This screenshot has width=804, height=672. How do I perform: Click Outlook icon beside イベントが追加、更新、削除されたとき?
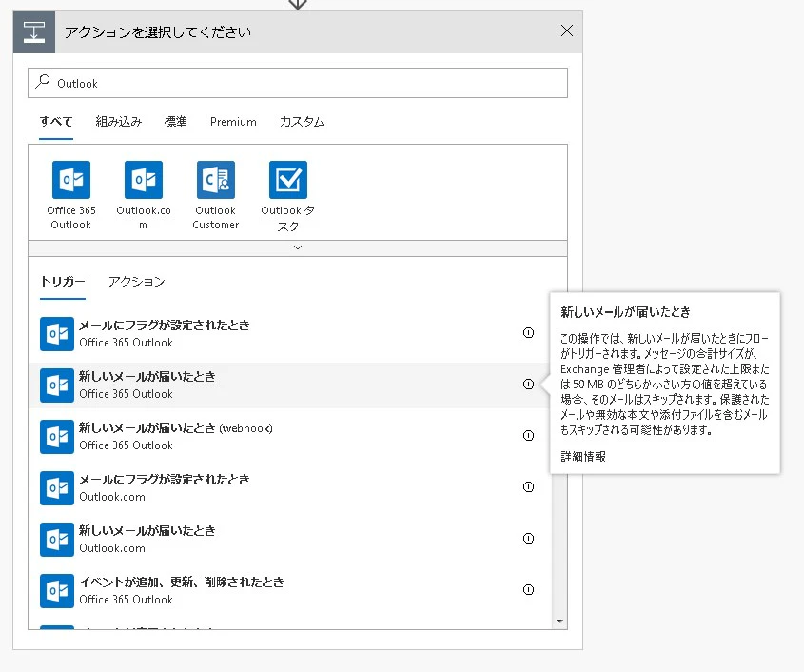[57, 591]
